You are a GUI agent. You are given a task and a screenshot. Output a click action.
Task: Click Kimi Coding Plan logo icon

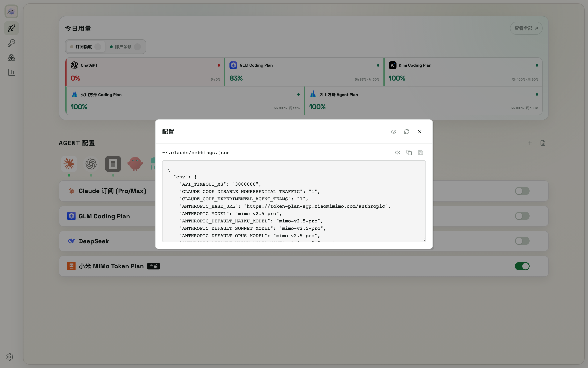tap(392, 65)
